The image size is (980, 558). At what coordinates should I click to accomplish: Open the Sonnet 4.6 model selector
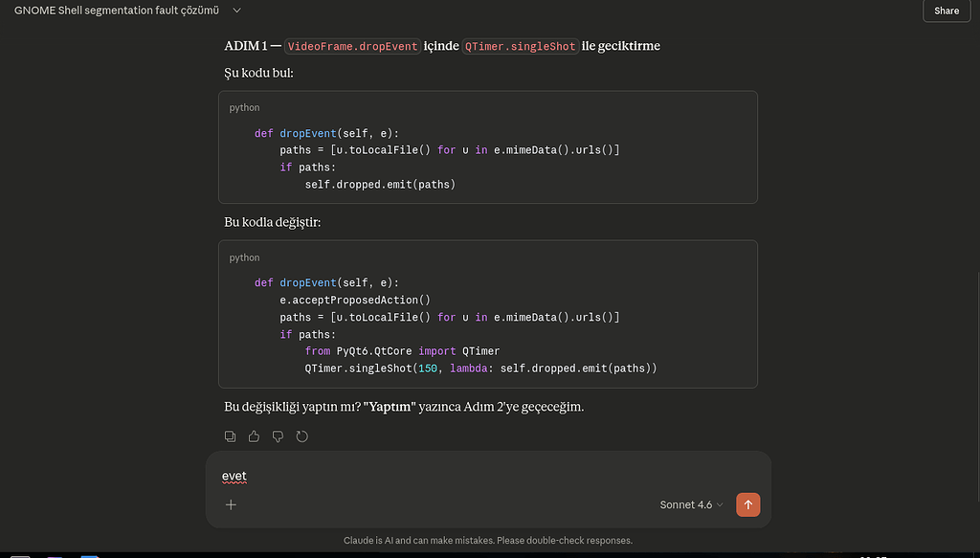[691, 504]
